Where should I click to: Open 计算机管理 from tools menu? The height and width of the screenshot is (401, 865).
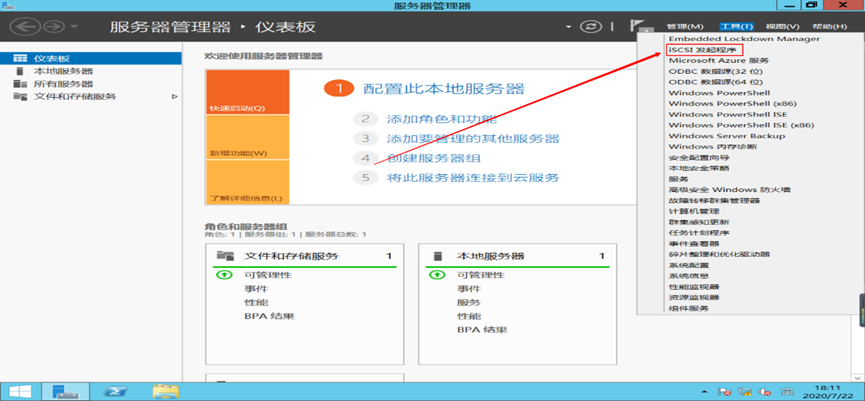coord(693,211)
